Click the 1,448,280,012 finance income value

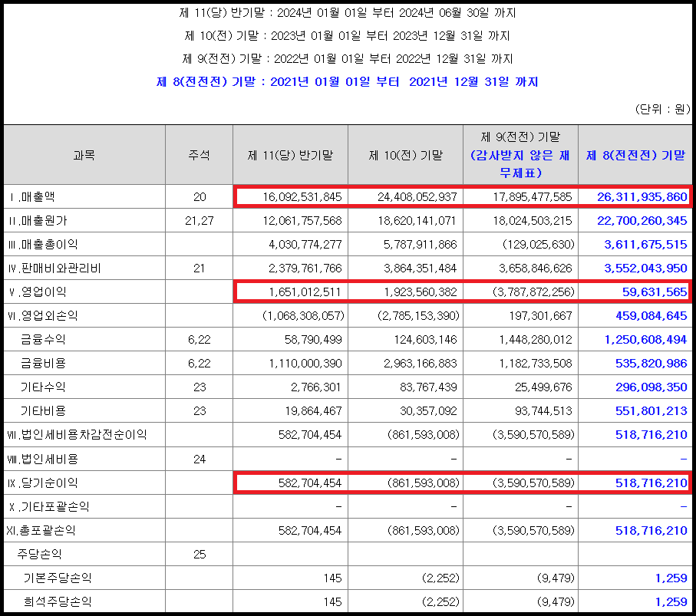pyautogui.click(x=536, y=340)
